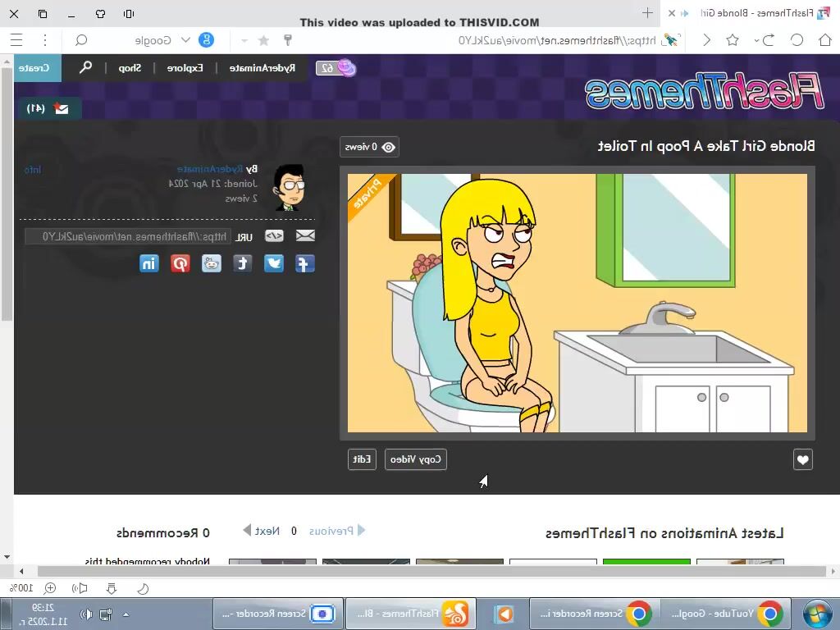Screen dimensions: 840x630
Task: Switch to YouTube - Google Chrome taskbar window
Action: tap(727, 614)
